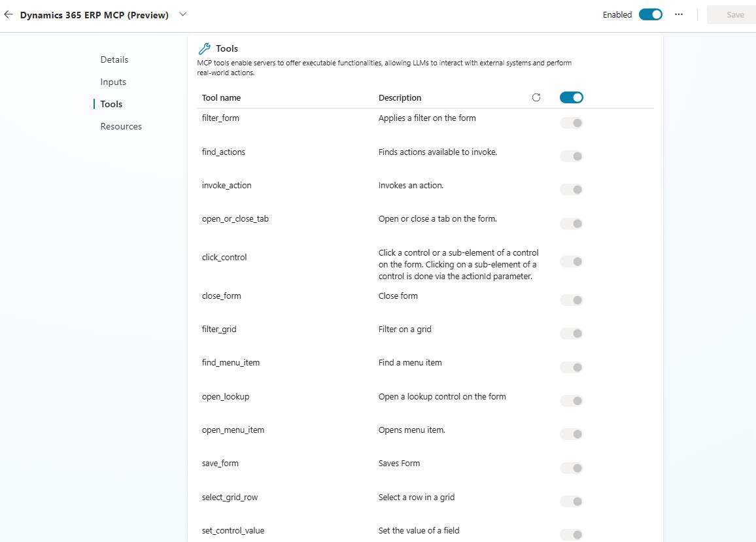Turn on the invoke_action tool
Image resolution: width=756 pixels, height=542 pixels.
pos(571,189)
